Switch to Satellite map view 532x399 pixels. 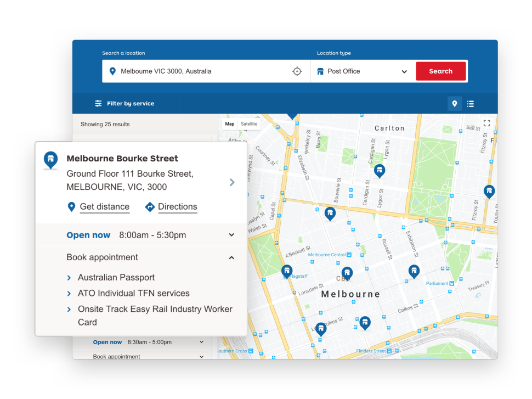tap(249, 124)
